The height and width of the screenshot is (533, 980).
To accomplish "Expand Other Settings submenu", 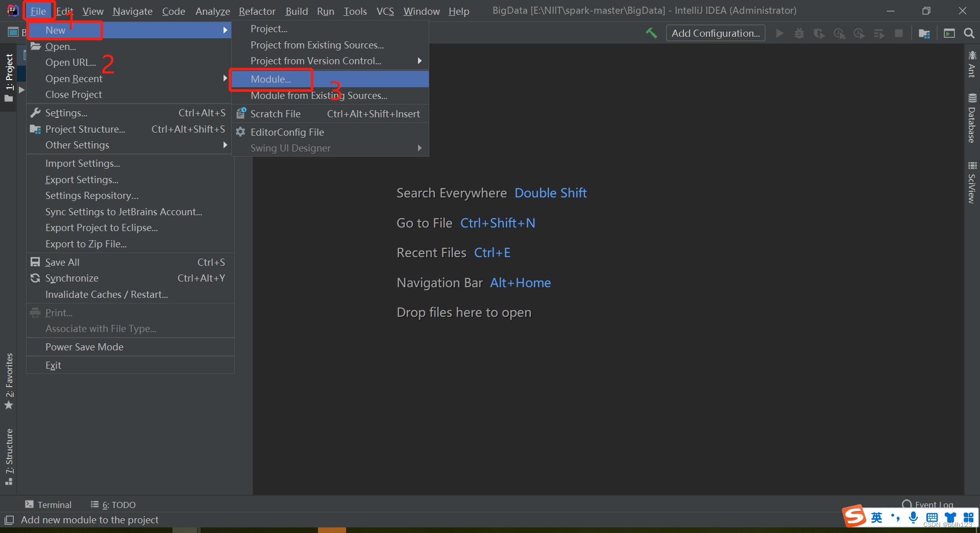I will tap(225, 145).
